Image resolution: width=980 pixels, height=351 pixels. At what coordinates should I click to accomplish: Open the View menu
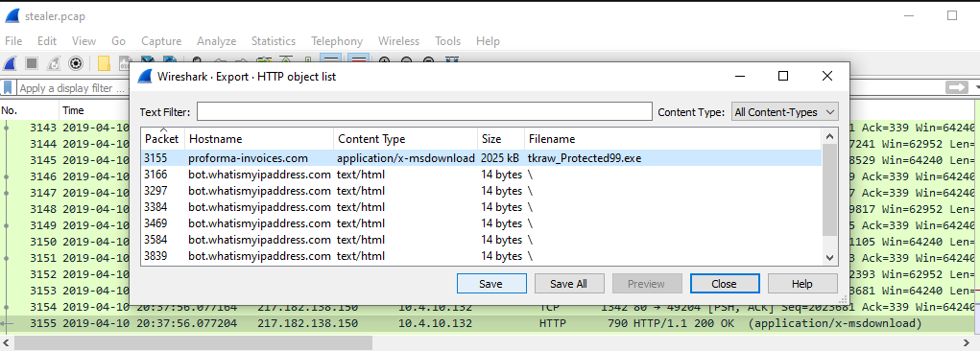(x=84, y=41)
